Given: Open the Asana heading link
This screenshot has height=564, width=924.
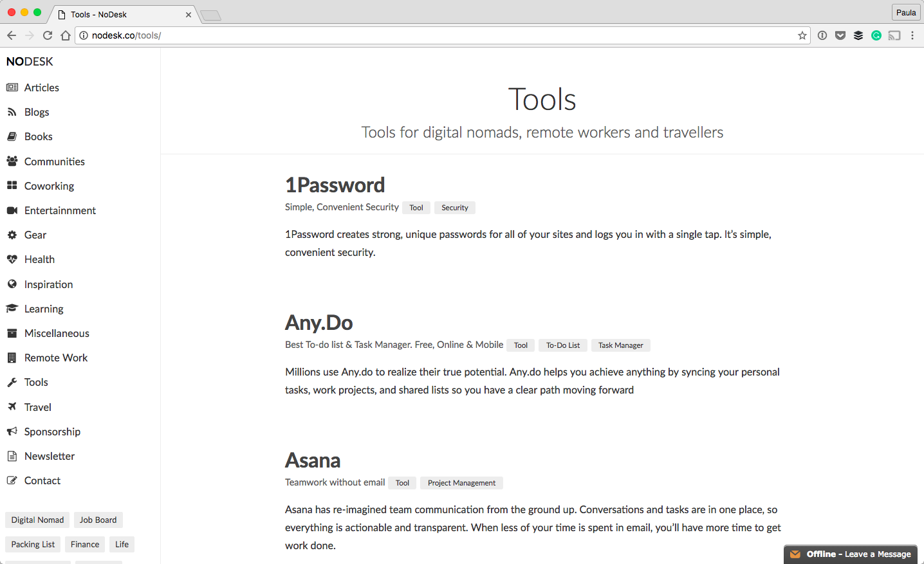Looking at the screenshot, I should [313, 460].
